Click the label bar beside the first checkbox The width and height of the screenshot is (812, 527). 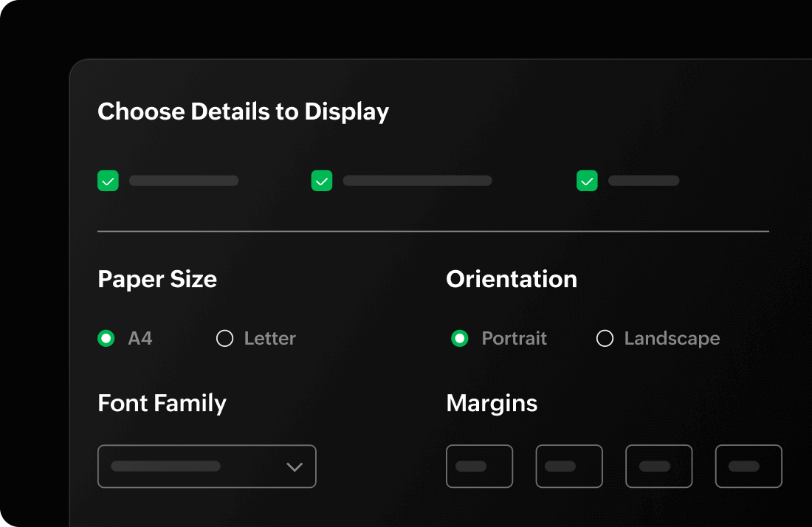(184, 181)
